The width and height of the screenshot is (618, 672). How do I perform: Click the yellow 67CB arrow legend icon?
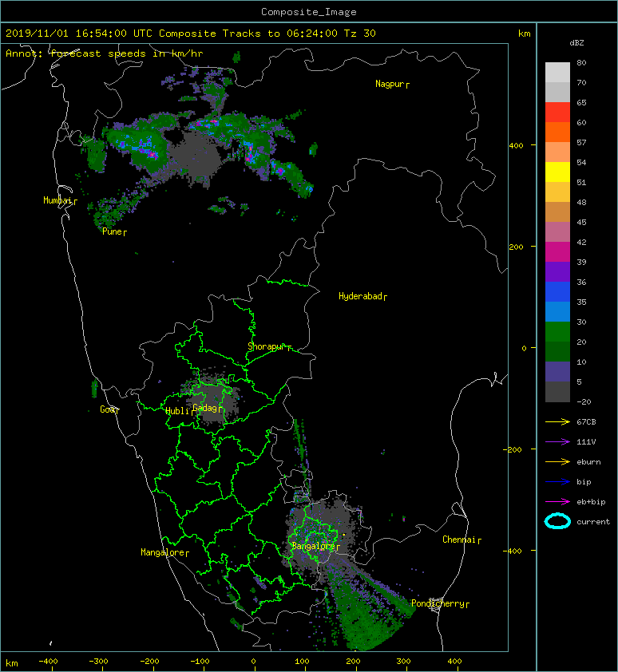[557, 421]
